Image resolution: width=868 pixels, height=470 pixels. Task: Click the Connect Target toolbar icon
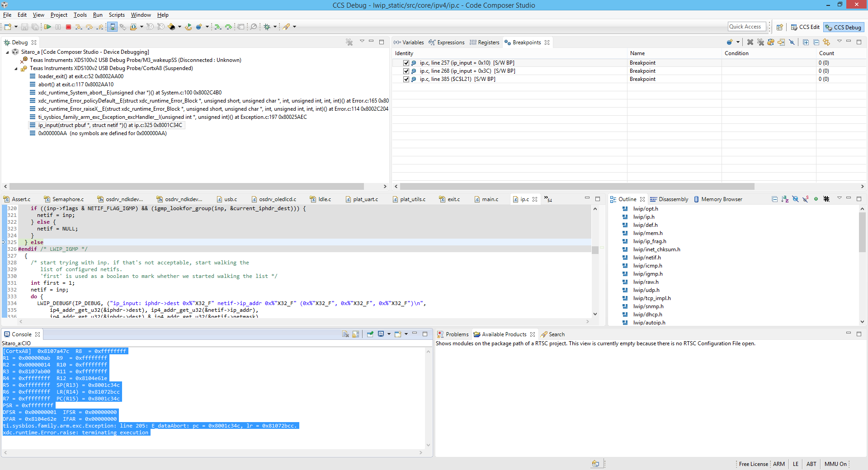tap(113, 27)
